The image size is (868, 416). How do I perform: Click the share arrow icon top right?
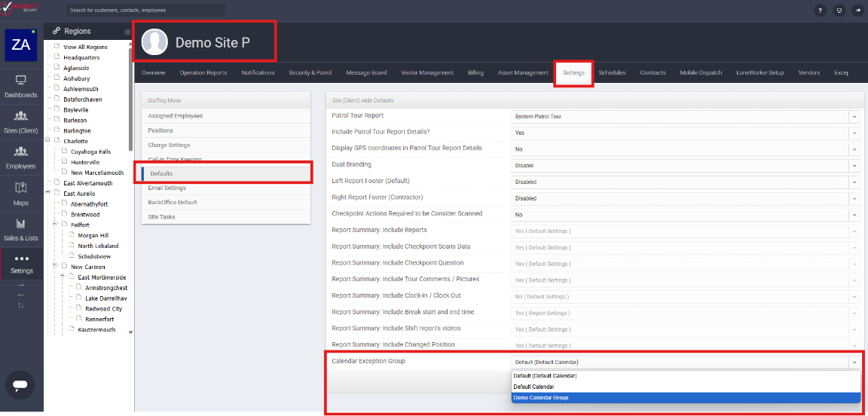[858, 10]
